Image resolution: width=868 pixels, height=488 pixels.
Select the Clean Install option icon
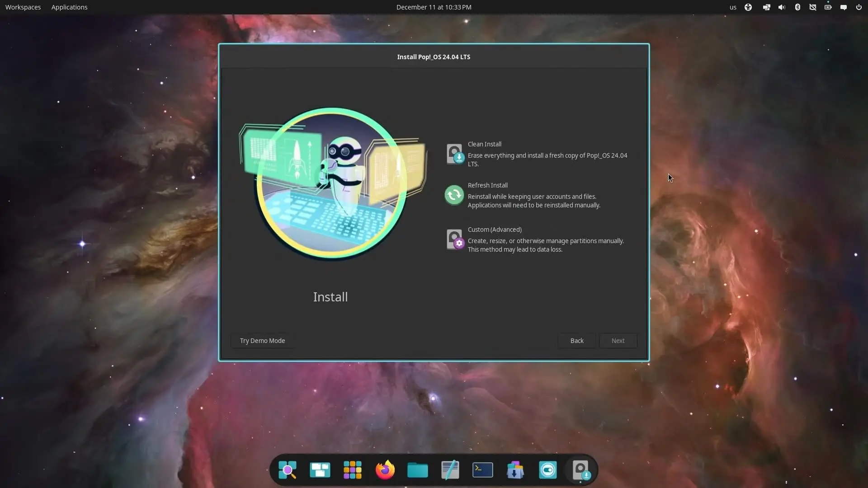(x=454, y=154)
